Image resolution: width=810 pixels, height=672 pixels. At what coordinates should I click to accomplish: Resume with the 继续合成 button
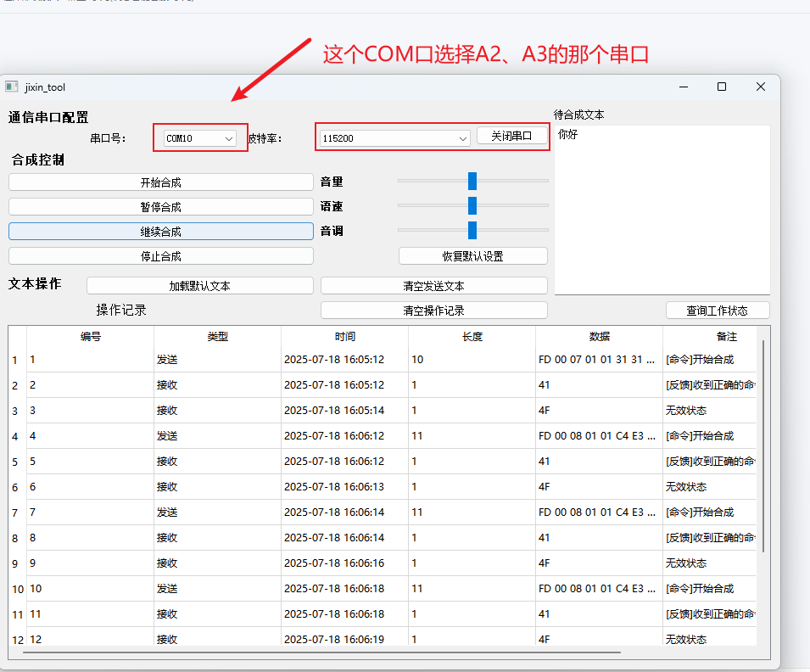click(x=161, y=231)
